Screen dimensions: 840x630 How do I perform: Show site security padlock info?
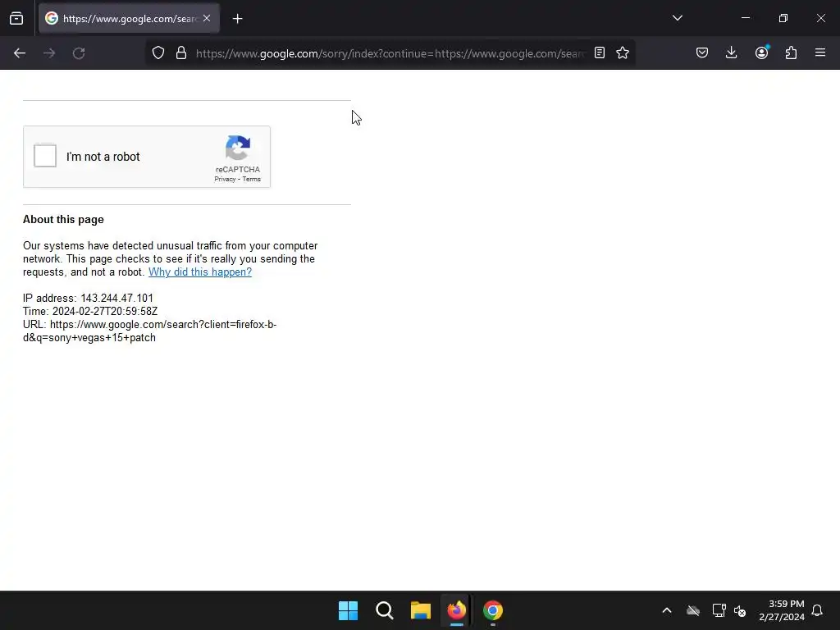(181, 52)
